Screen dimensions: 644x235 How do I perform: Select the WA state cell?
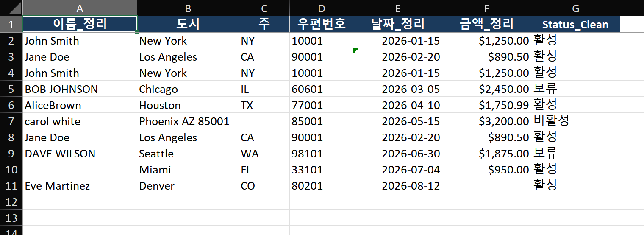point(264,153)
